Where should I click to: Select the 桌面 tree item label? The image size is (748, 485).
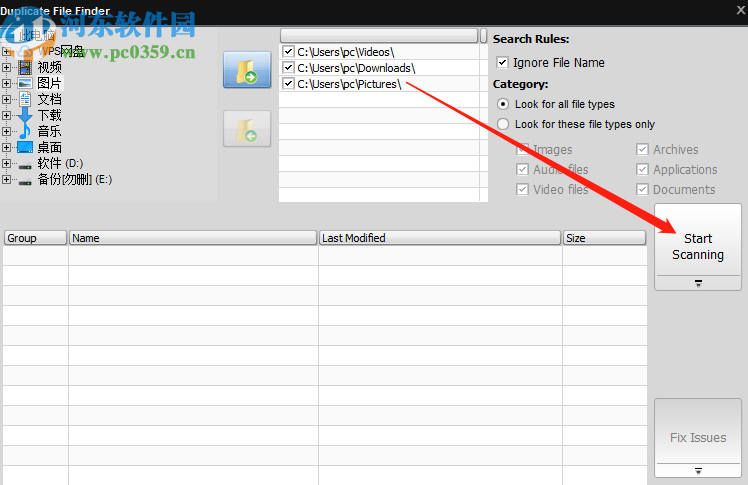coord(50,147)
